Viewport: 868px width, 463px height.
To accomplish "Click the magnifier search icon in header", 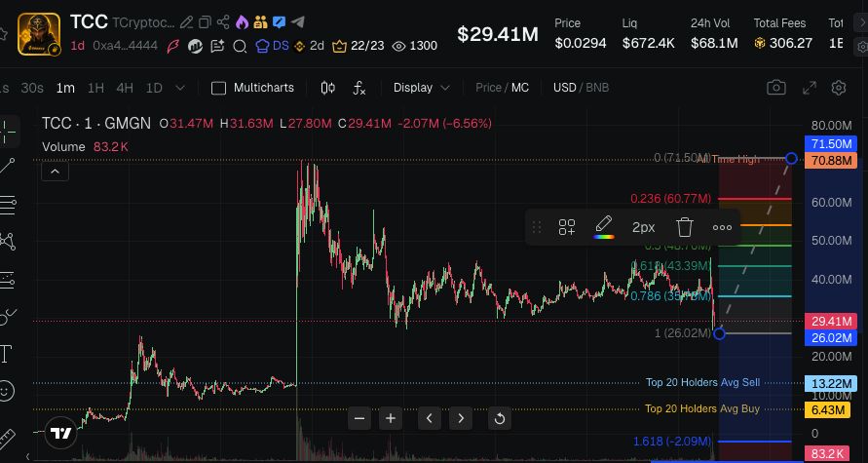I will pos(239,46).
